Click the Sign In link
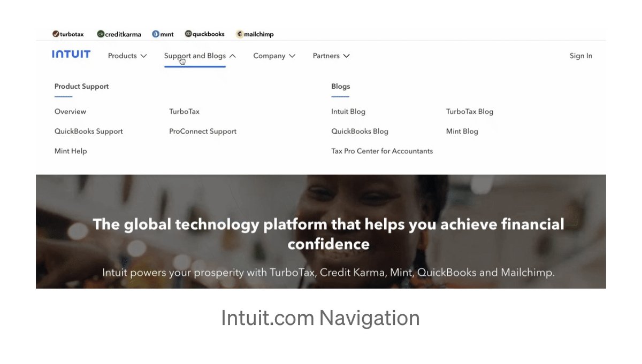The width and height of the screenshot is (642, 364). (x=580, y=56)
